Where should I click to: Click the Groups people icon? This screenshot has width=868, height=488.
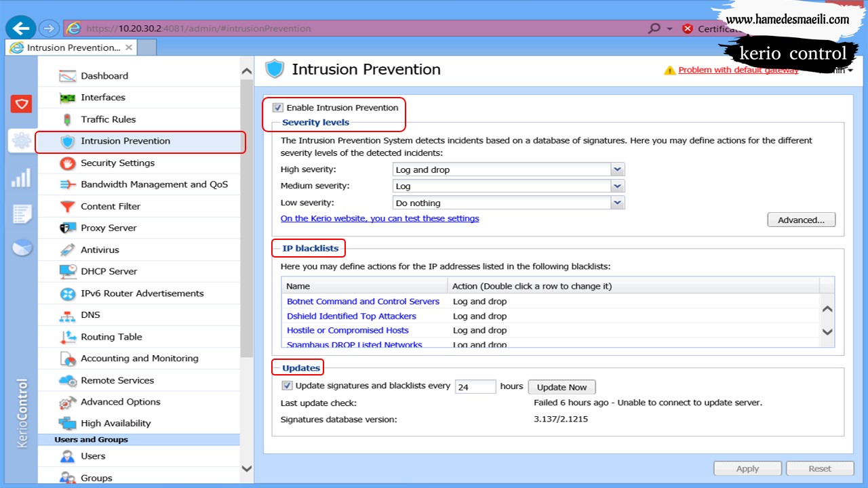click(x=67, y=478)
